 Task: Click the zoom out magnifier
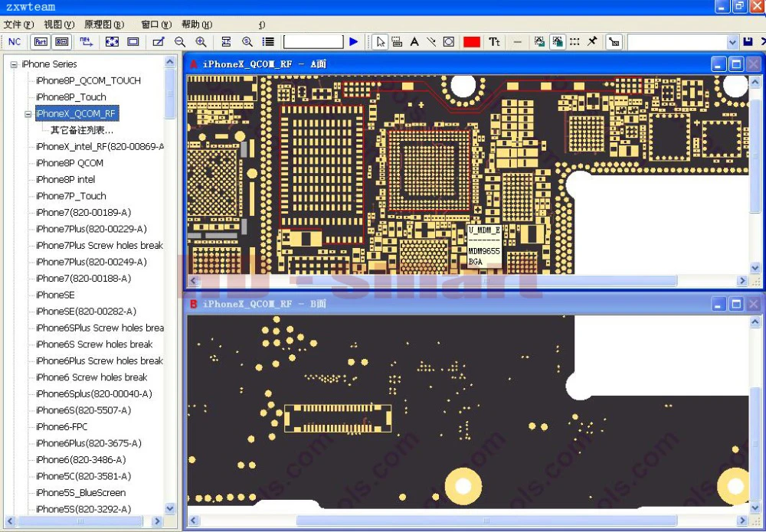pyautogui.click(x=180, y=42)
